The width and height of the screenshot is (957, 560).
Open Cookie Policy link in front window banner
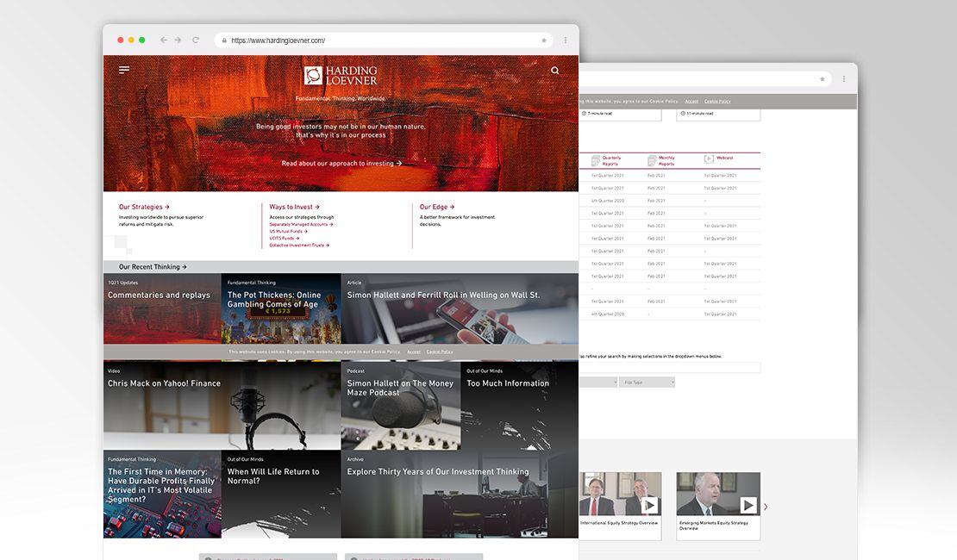point(440,352)
